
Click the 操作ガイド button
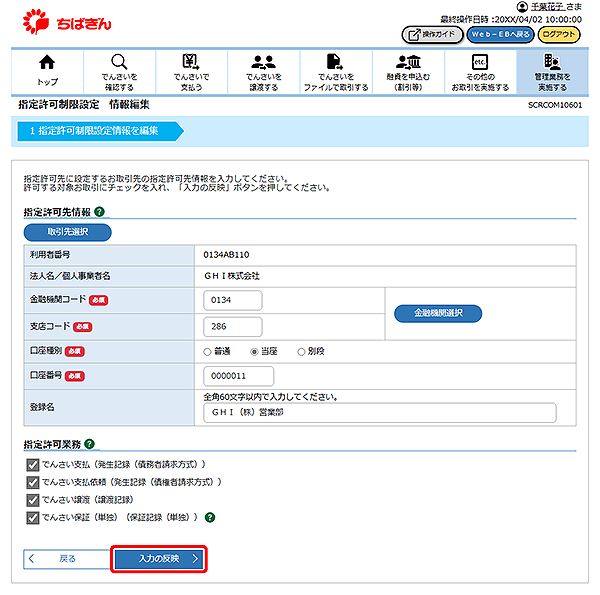tap(432, 35)
